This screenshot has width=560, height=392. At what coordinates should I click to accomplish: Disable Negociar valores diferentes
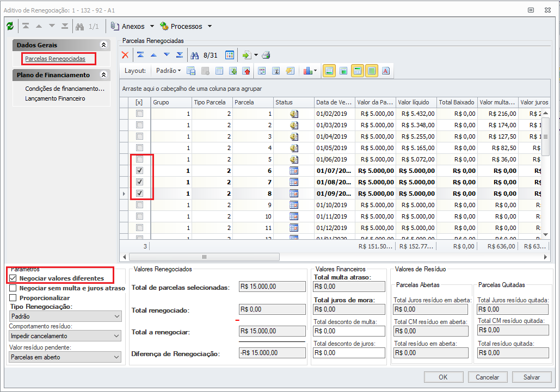pos(13,278)
